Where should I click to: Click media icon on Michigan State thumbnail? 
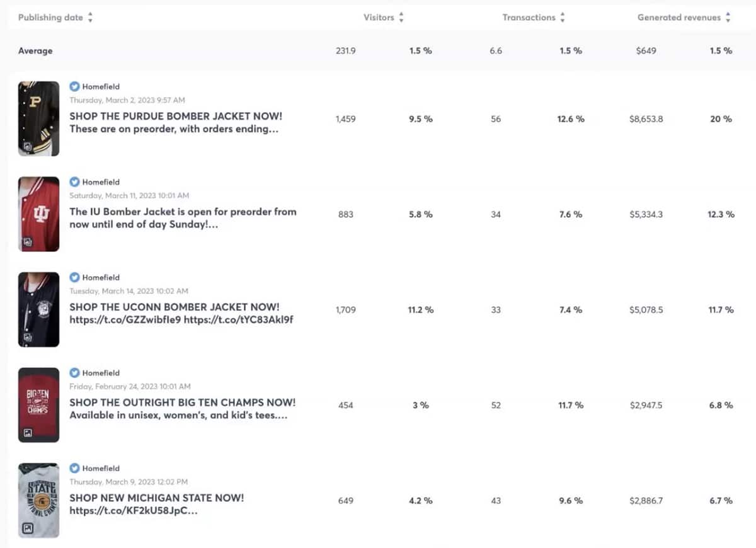click(27, 528)
